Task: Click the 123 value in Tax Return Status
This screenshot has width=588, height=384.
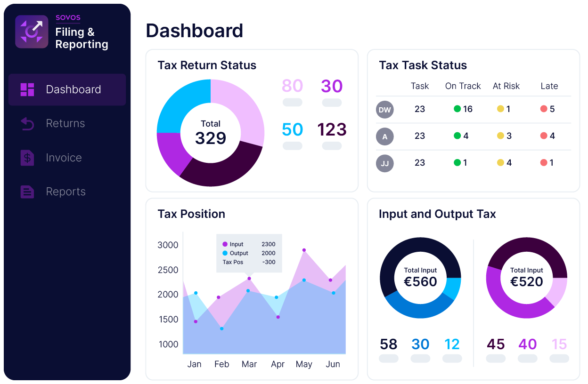Action: click(x=332, y=130)
